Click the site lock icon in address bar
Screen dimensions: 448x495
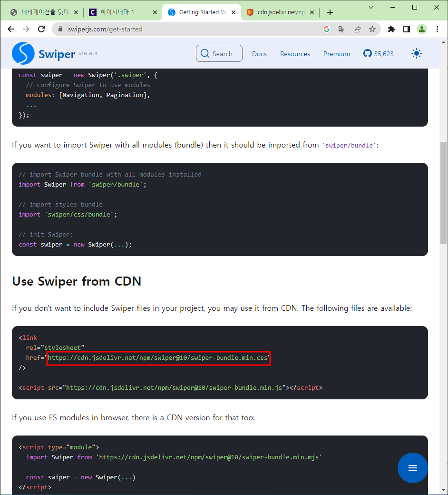pos(60,29)
